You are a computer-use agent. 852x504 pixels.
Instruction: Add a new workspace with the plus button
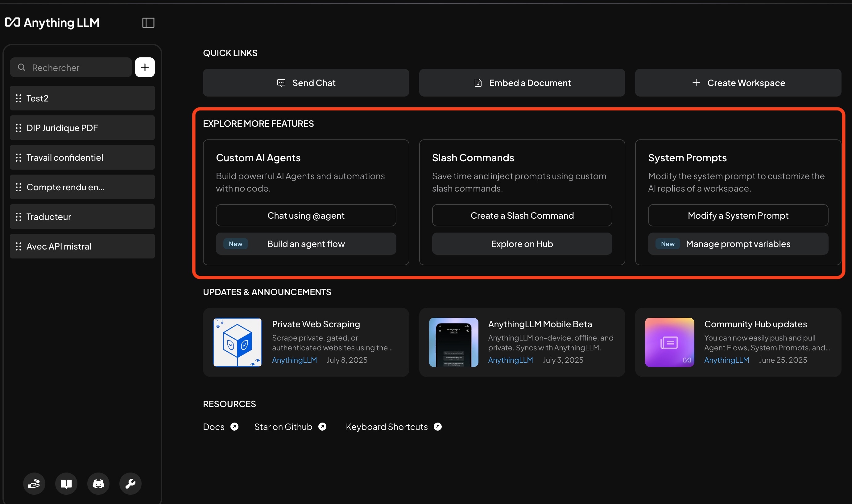[x=145, y=67]
